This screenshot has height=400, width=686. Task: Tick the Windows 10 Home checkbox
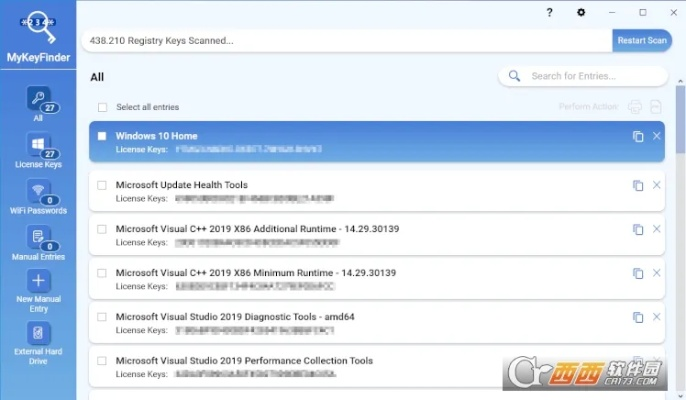102,136
